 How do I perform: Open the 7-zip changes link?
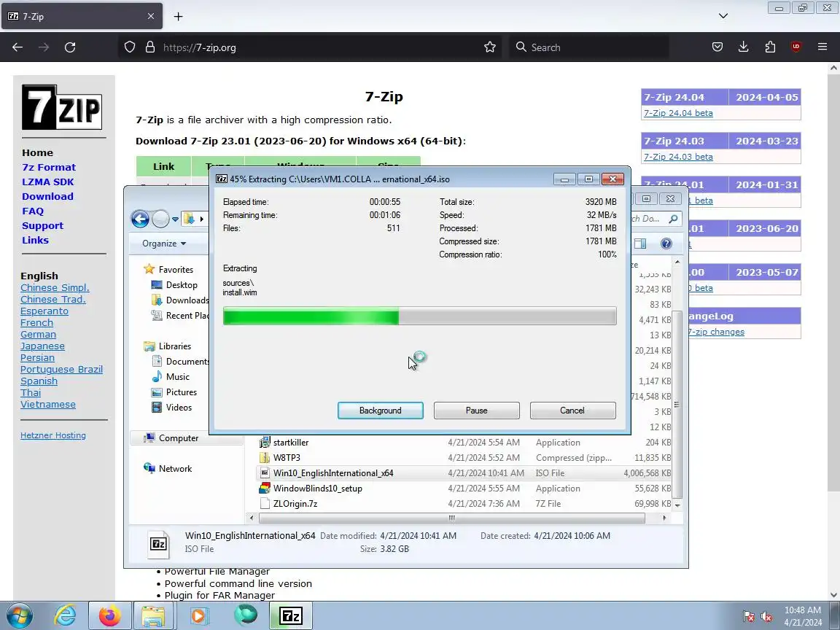(x=716, y=332)
